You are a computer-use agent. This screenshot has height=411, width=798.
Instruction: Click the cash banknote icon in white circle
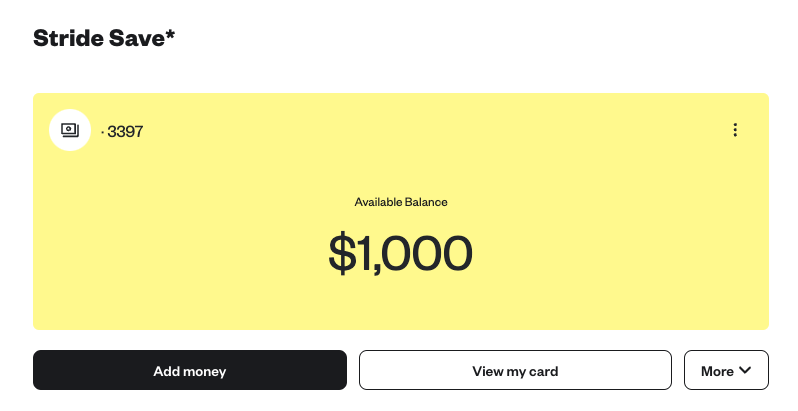tap(70, 130)
